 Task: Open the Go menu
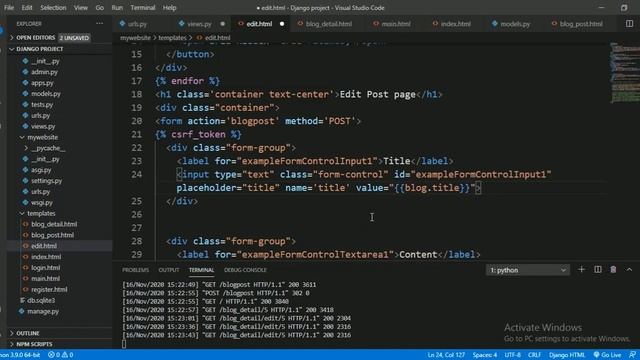click(x=100, y=7)
